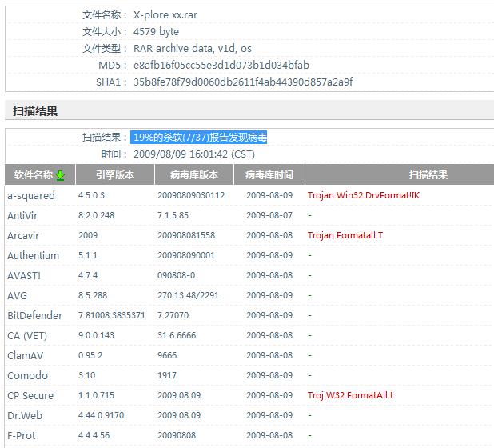Click the Arcavir row name
The image size is (494, 448).
click(23, 235)
